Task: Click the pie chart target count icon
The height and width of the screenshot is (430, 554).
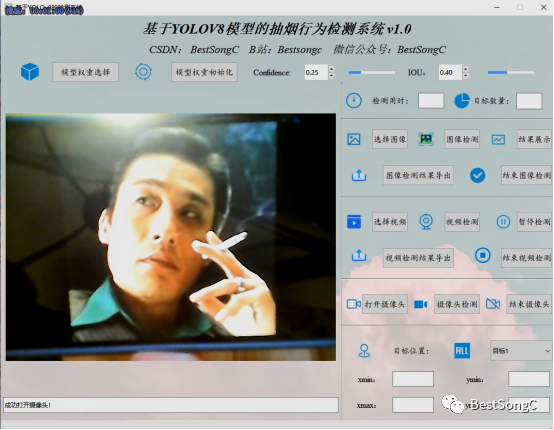Action: pyautogui.click(x=461, y=101)
